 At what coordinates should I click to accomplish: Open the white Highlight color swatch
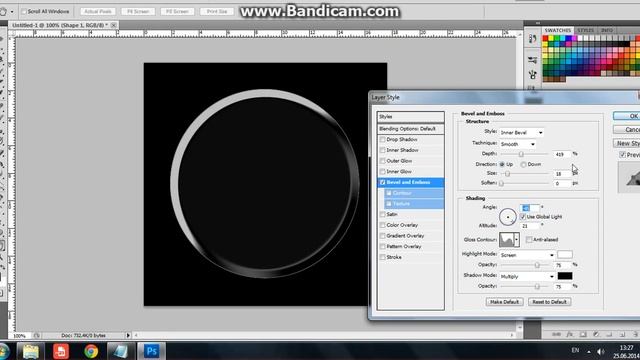(x=565, y=255)
